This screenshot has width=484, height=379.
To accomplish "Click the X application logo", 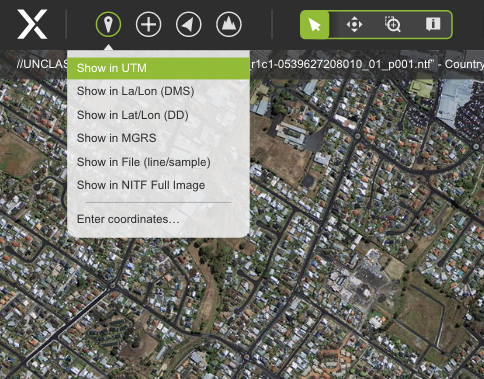I will click(x=32, y=24).
